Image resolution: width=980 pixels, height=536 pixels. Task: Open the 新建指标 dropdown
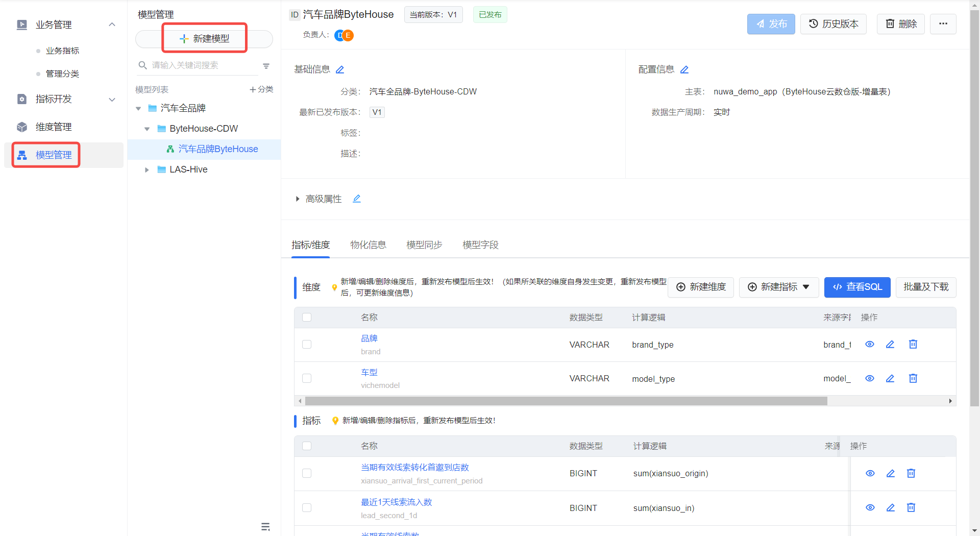[779, 287]
